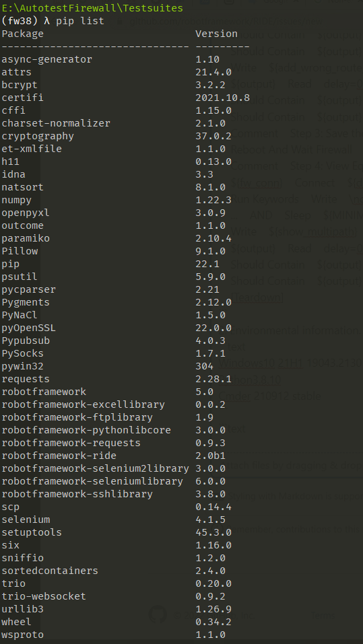Select the cffi package name
Viewport: 363px width, 644px height.
point(13,110)
